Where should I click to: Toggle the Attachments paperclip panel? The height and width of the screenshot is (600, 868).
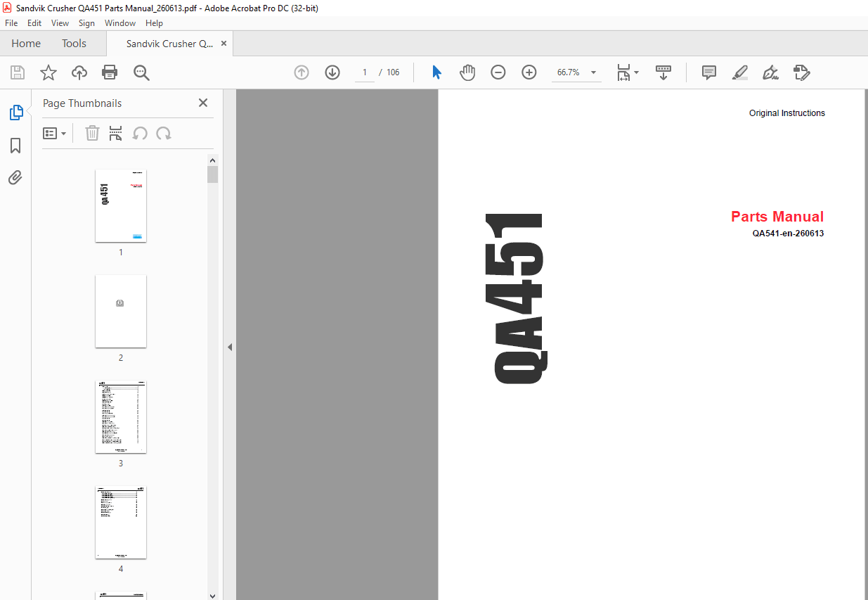pyautogui.click(x=15, y=177)
